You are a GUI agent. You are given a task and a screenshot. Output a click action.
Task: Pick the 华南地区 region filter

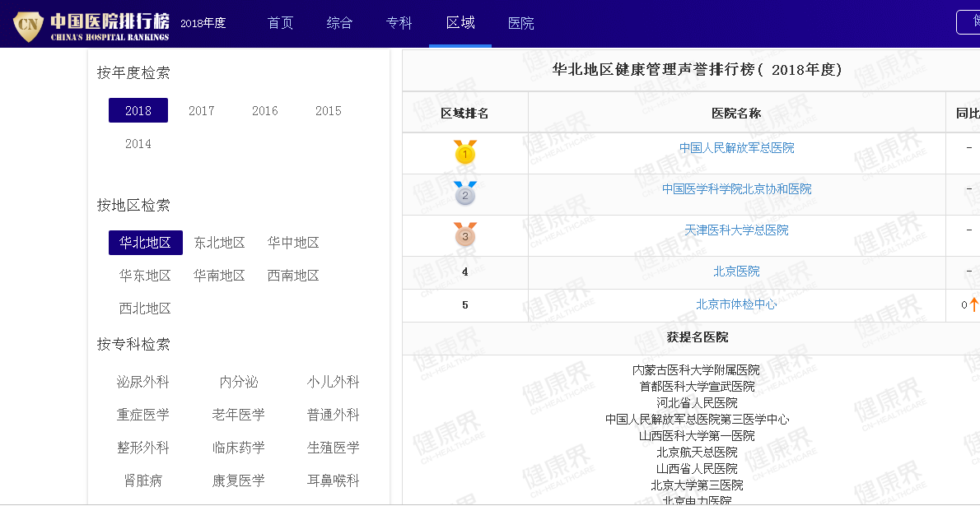coord(219,276)
